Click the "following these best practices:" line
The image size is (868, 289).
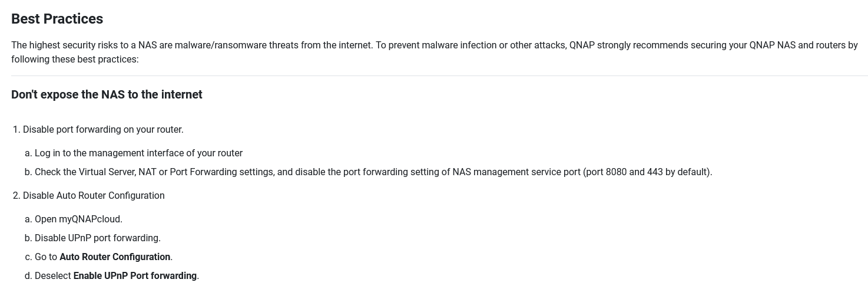(x=75, y=59)
